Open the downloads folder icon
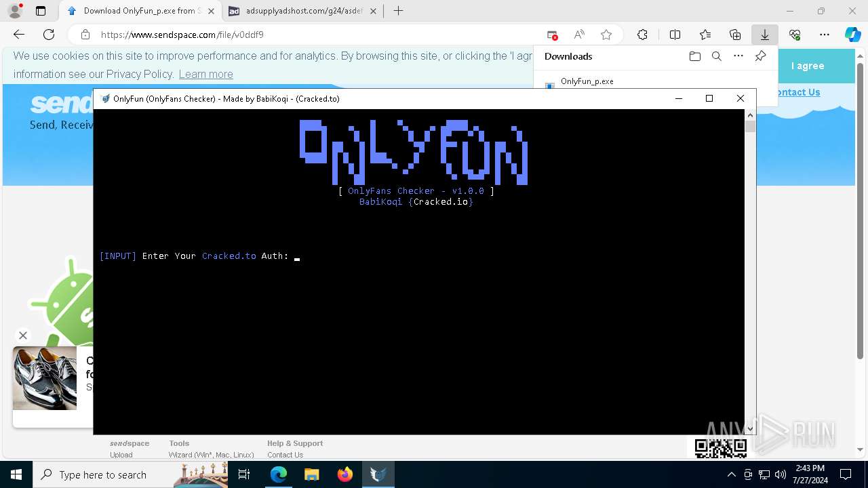The image size is (868, 488). 694,56
